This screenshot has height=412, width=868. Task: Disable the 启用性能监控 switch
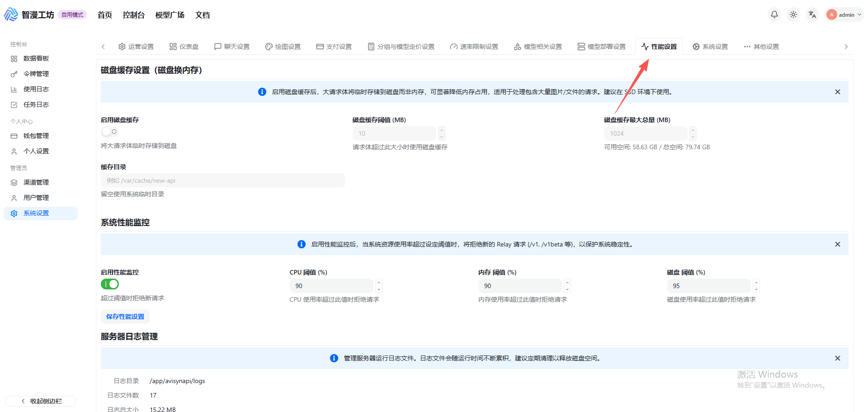coord(110,284)
